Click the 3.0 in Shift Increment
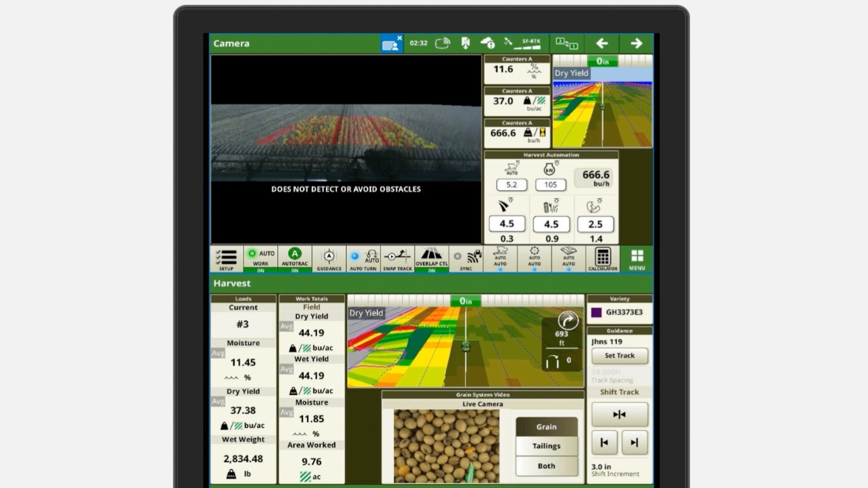Image resolution: width=868 pixels, height=488 pixels. [615, 470]
